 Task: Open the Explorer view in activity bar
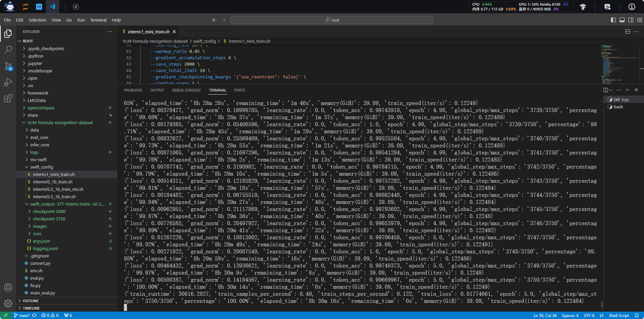coord(8,34)
